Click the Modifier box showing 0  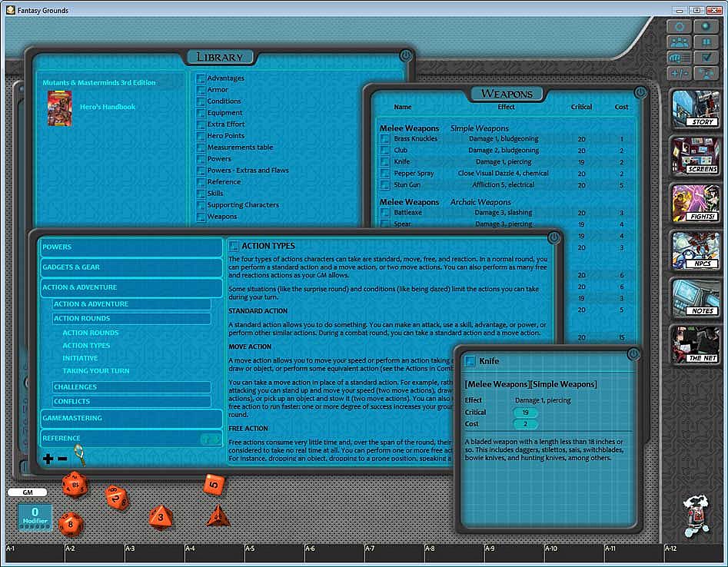pos(35,516)
